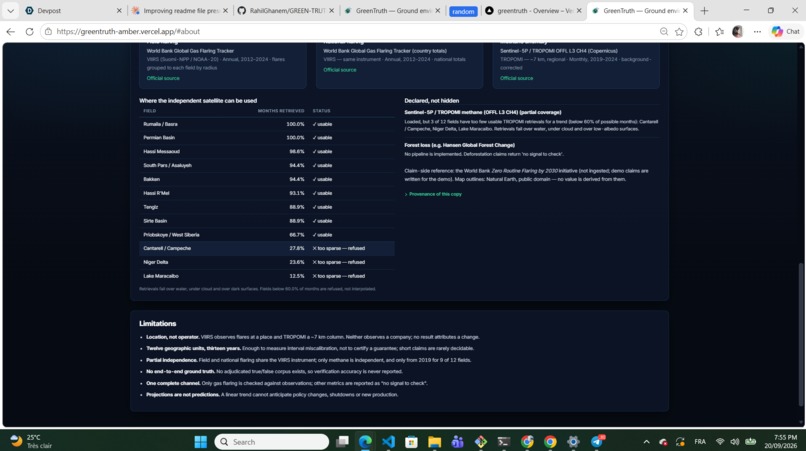Open Edge Settings and more menu

pos(757,31)
